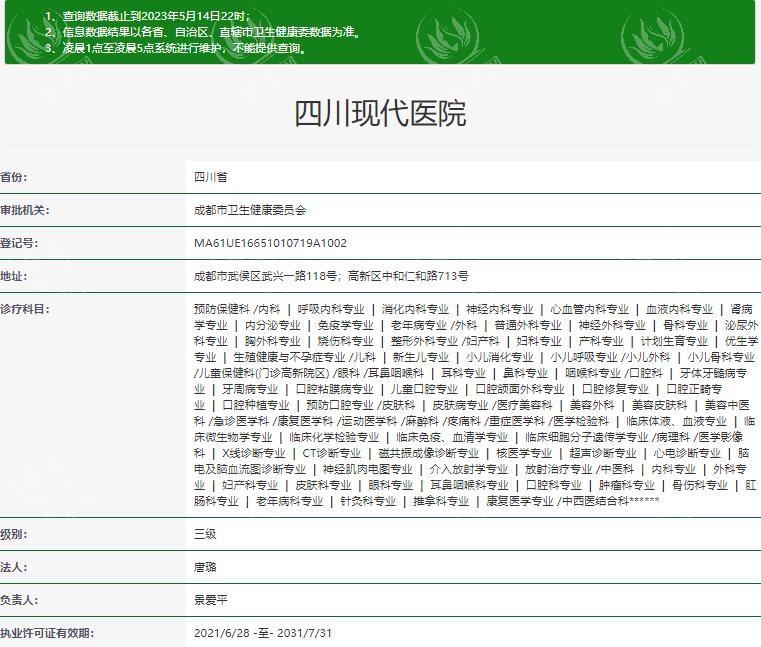The image size is (761, 647).
Task: Click the 负责人 label
Action: tap(19, 600)
